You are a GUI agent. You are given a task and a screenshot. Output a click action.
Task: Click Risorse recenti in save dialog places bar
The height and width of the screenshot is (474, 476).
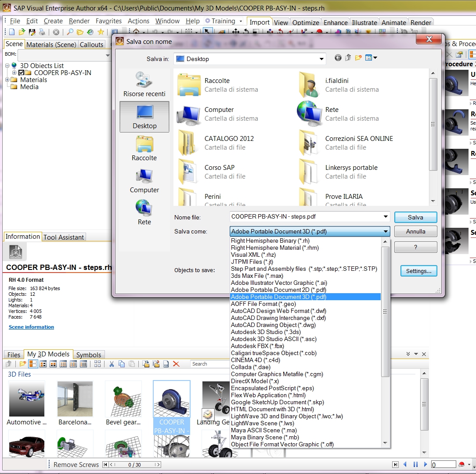click(x=144, y=84)
